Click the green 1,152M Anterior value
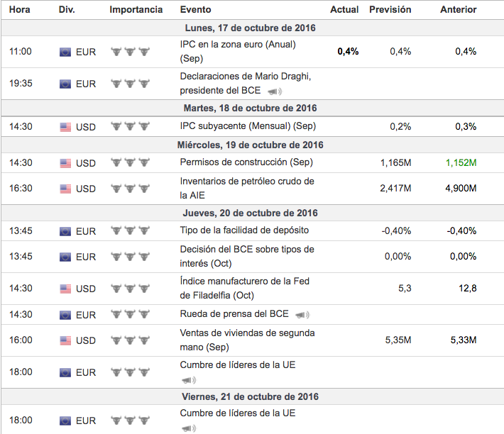Viewport: 504px width, 434px height. coord(461,162)
